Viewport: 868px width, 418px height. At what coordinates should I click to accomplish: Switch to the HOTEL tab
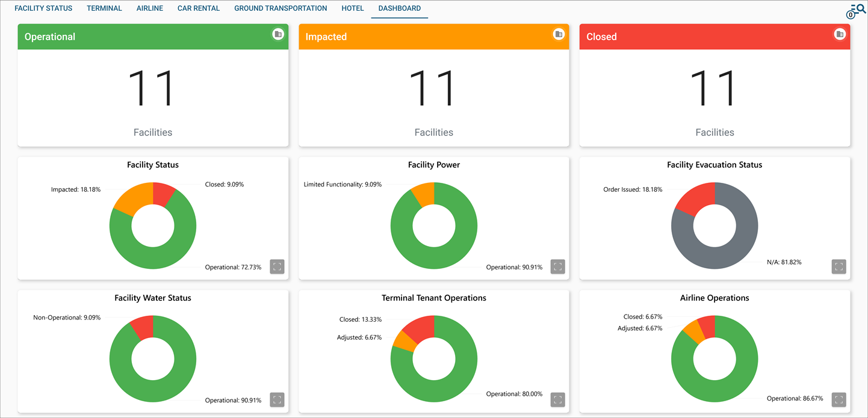coord(353,8)
